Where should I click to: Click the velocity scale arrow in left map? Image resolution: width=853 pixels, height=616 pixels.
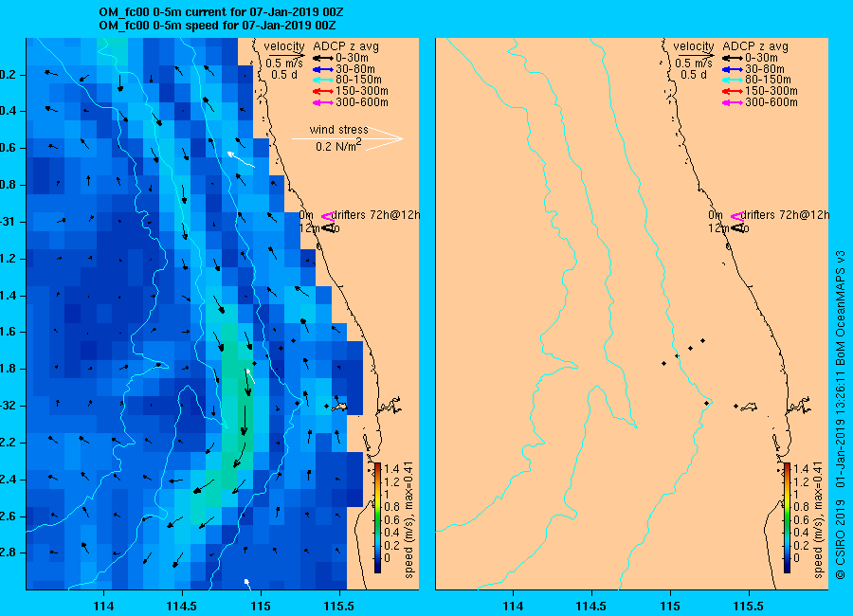click(x=285, y=54)
